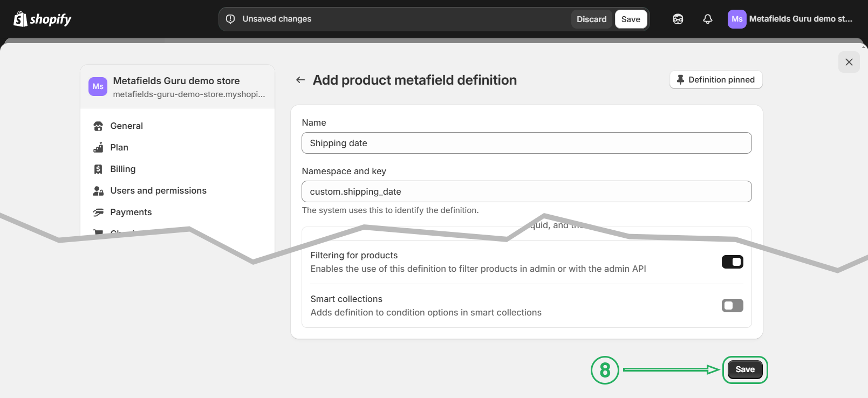The height and width of the screenshot is (398, 868).
Task: Click the Shopify logo
Action: [x=43, y=19]
